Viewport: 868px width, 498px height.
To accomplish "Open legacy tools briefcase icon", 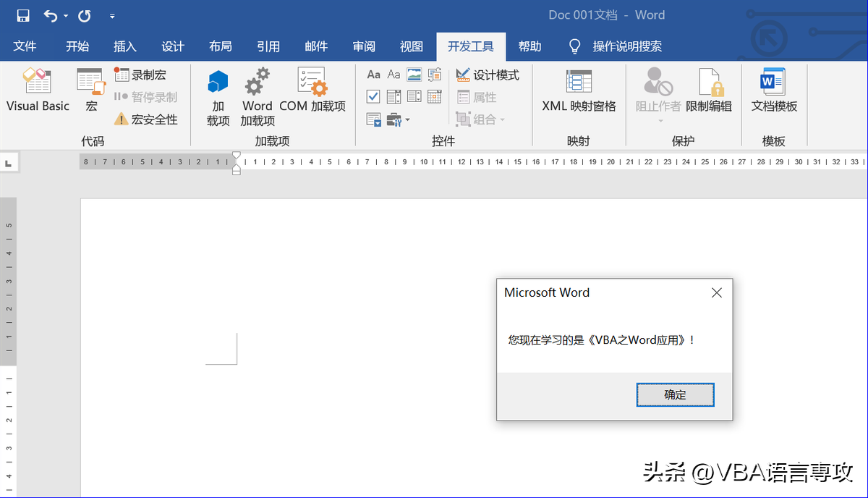I will pos(393,119).
